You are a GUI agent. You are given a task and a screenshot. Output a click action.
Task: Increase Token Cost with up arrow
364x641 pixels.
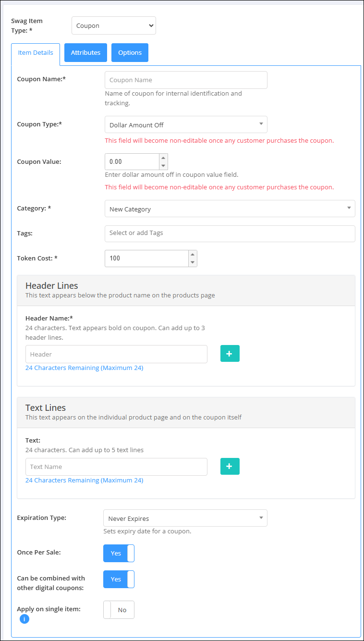pos(193,254)
